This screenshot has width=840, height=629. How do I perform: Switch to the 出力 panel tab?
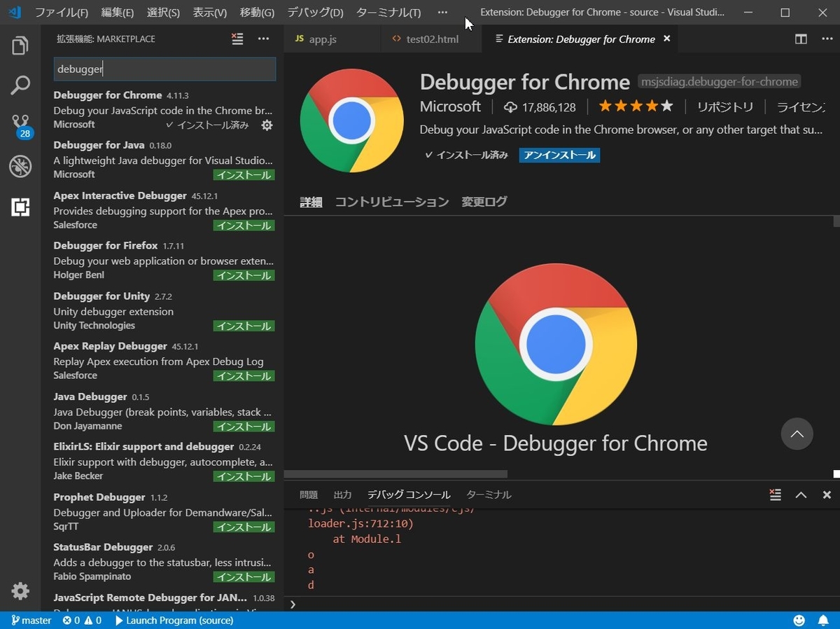342,495
